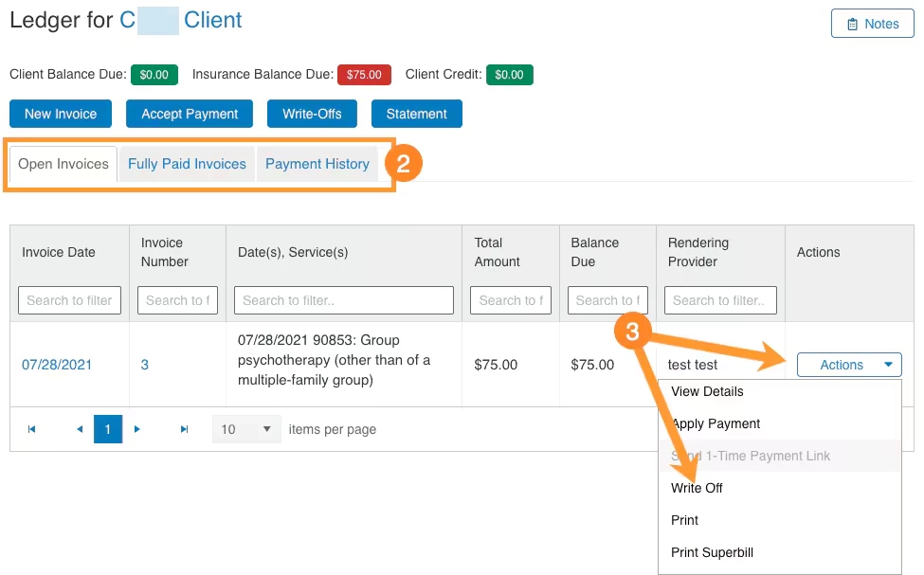Go to the next page arrow
The height and width of the screenshot is (575, 924).
[136, 429]
